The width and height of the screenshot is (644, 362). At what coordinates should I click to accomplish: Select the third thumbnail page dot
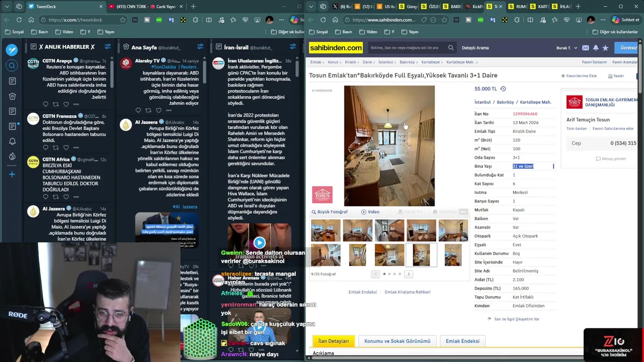394,274
